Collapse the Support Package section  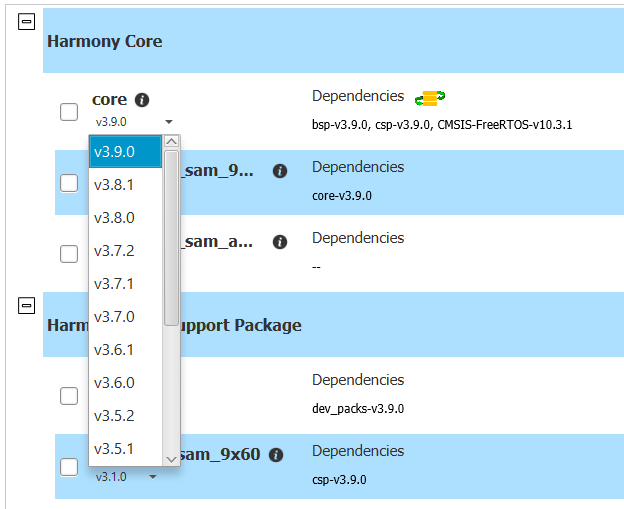coord(26,306)
